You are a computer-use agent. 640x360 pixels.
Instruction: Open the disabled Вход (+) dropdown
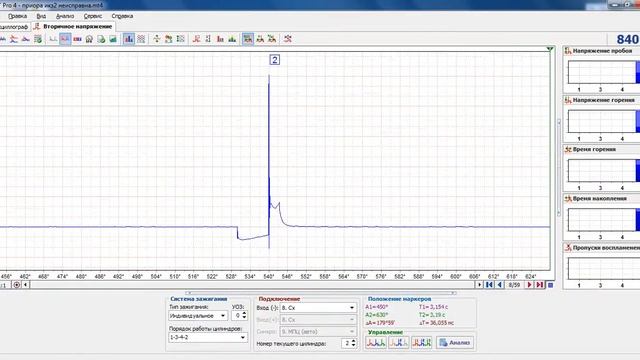click(318, 320)
